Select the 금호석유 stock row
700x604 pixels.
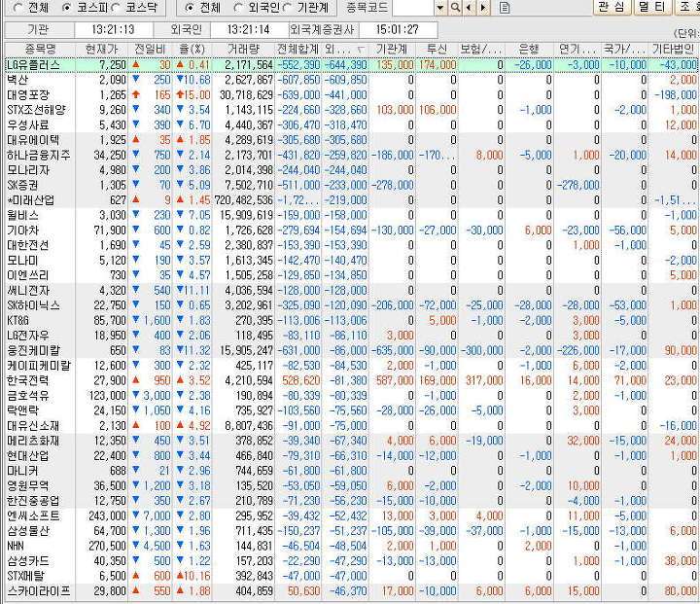point(351,395)
